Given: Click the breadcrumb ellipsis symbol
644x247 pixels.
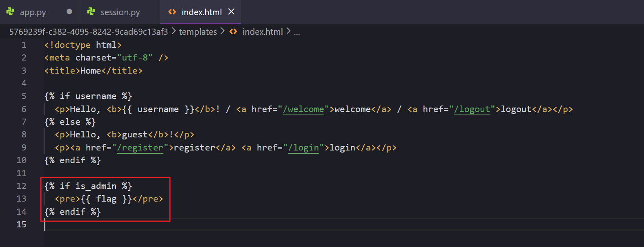Looking at the screenshot, I should point(297,33).
